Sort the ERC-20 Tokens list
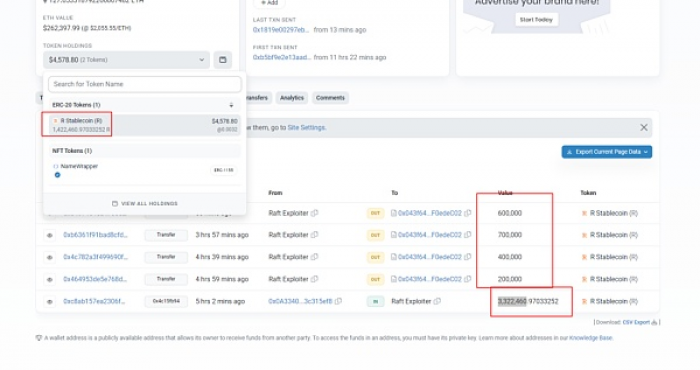Viewport: 700px width, 370px height. (x=231, y=105)
